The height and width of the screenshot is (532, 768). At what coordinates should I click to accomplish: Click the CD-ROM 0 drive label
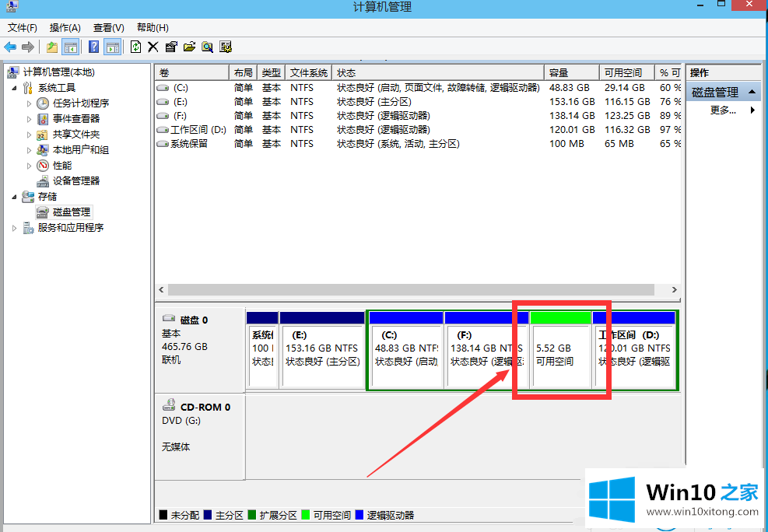pyautogui.click(x=205, y=408)
